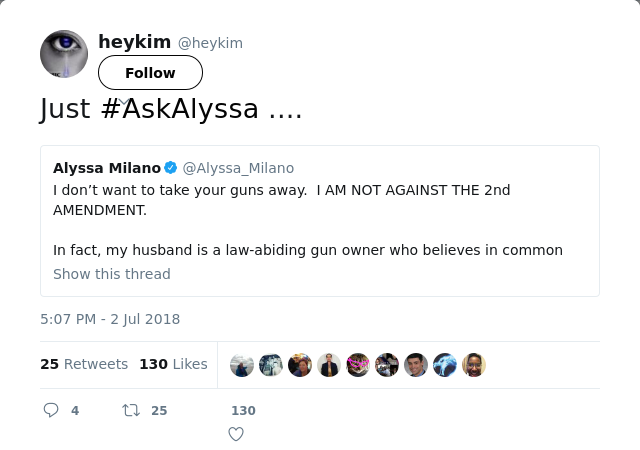The width and height of the screenshot is (640, 450).
Task: Click the fifth liker avatar with pink glasses
Action: click(x=358, y=365)
